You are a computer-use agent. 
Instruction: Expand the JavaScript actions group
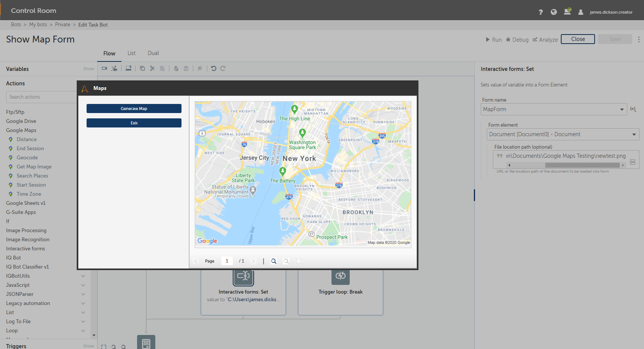tap(83, 285)
